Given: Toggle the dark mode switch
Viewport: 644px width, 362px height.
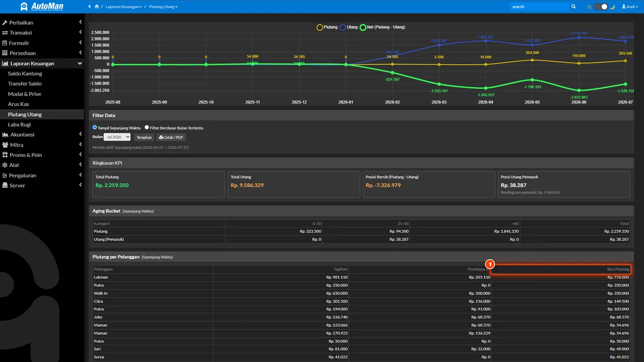Looking at the screenshot, I should click(601, 7).
